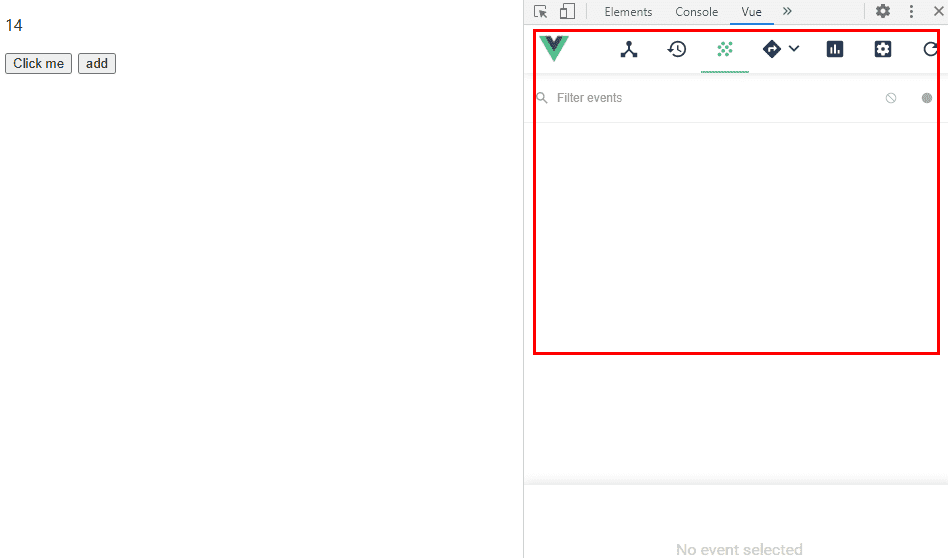The height and width of the screenshot is (558, 948).
Task: Select the Events tab icon
Action: (x=724, y=49)
